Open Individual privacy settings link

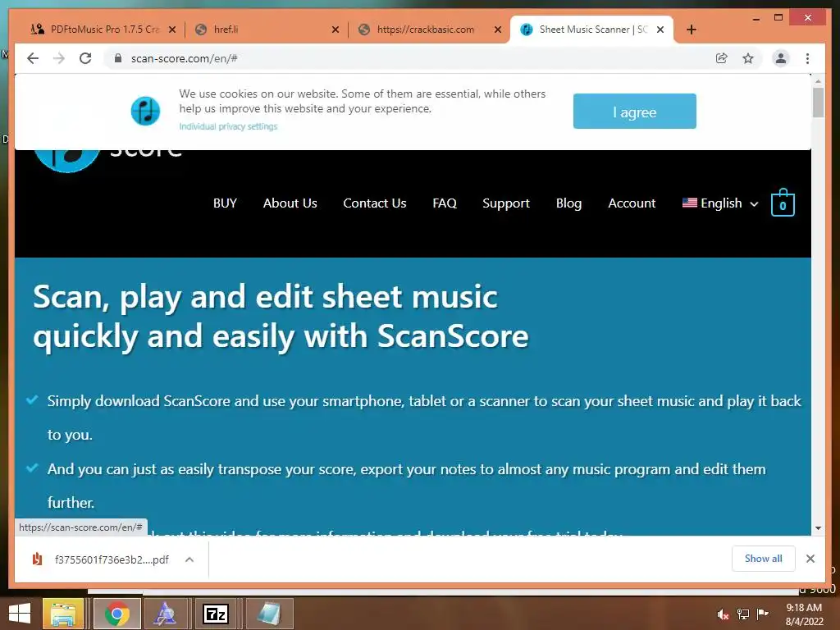(x=228, y=126)
